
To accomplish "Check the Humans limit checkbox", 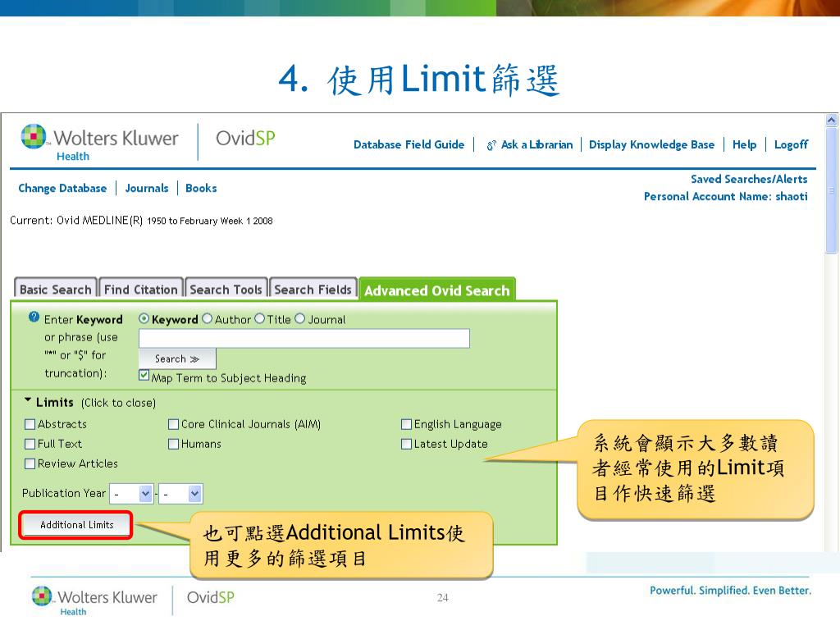I will [173, 444].
